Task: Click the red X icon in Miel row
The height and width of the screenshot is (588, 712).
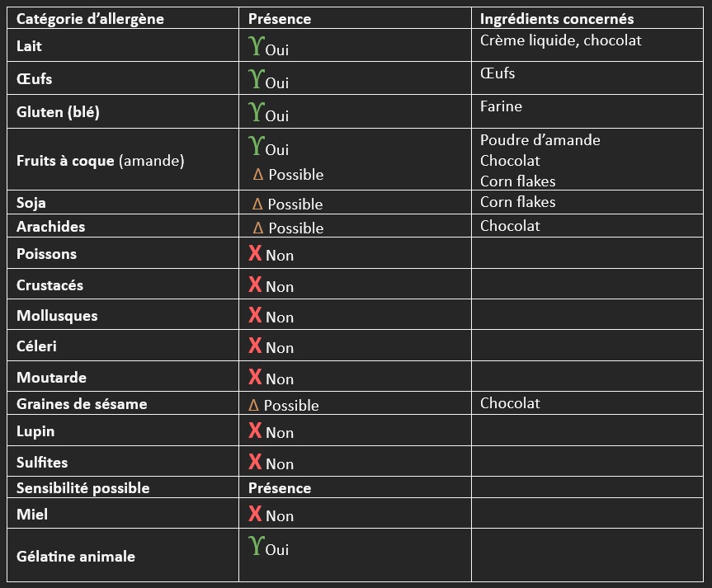Action: (255, 514)
